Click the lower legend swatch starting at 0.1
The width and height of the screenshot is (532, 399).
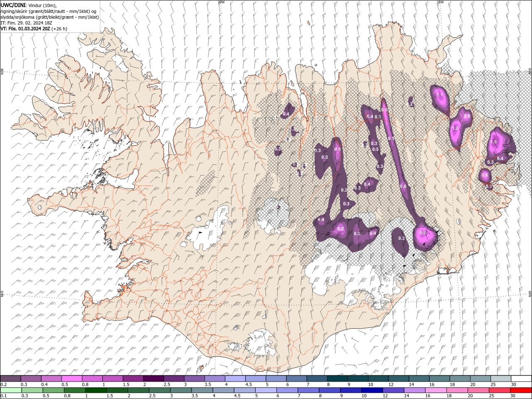[11, 390]
